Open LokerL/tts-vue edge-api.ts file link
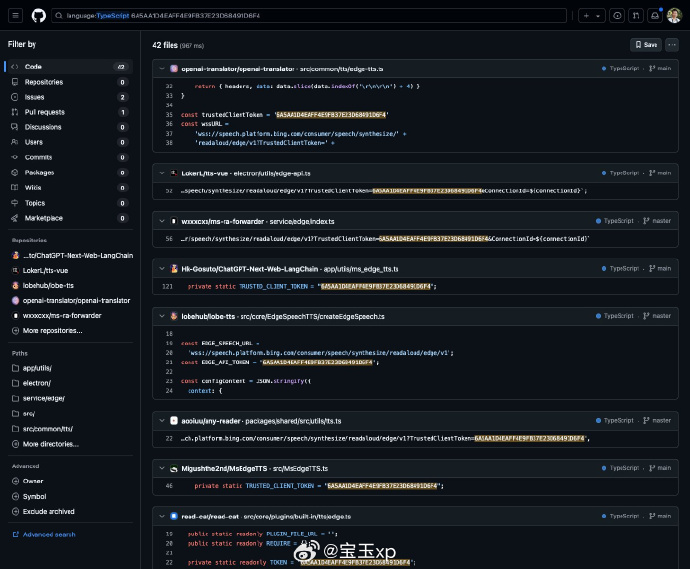The image size is (690, 569). pos(246,173)
